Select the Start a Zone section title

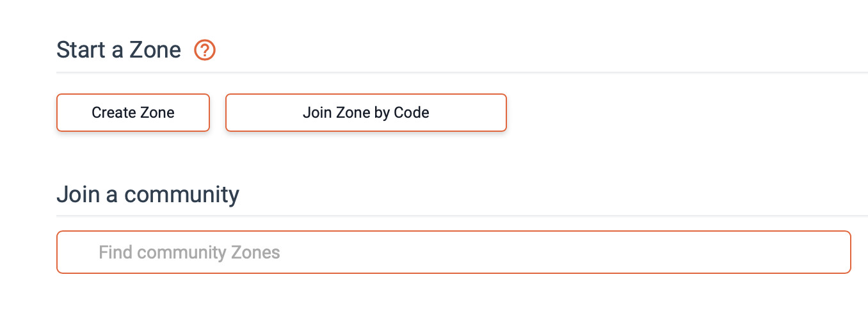coord(119,50)
